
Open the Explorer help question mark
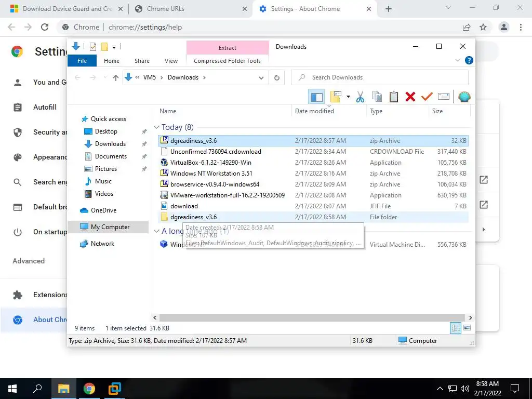click(469, 60)
